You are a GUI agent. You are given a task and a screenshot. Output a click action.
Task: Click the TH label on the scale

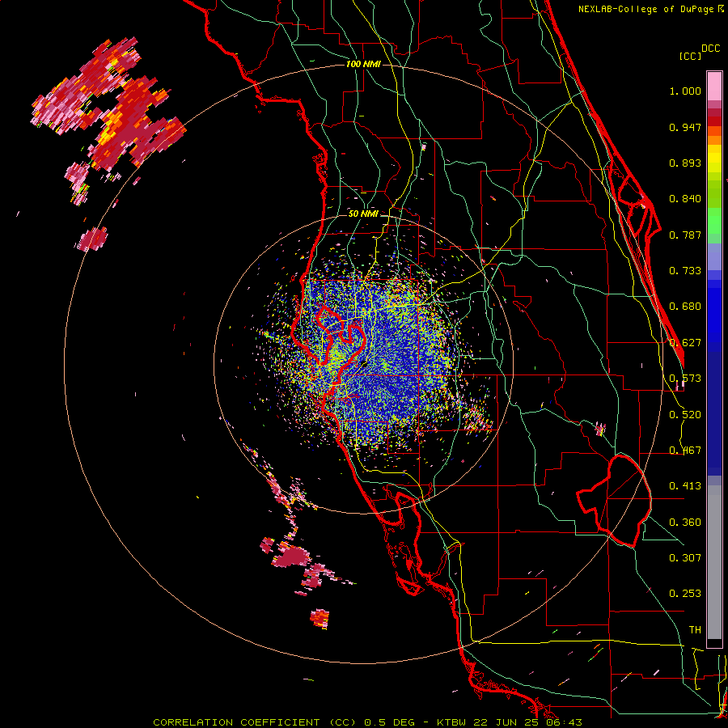(695, 629)
